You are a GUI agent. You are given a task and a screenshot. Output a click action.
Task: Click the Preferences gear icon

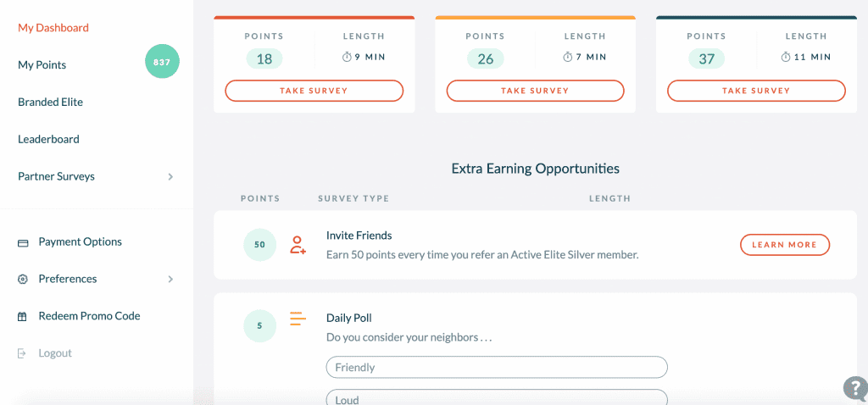(x=23, y=280)
